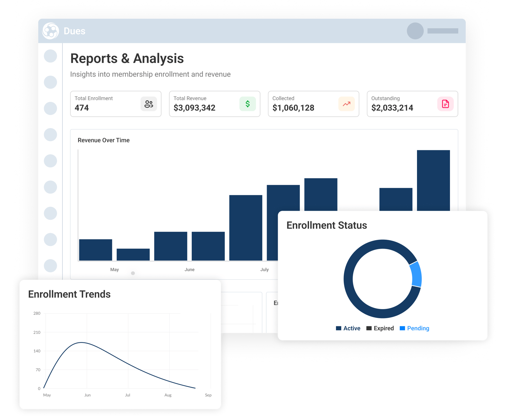Click the May label on revenue chart
The width and height of the screenshot is (507, 420).
tap(114, 270)
